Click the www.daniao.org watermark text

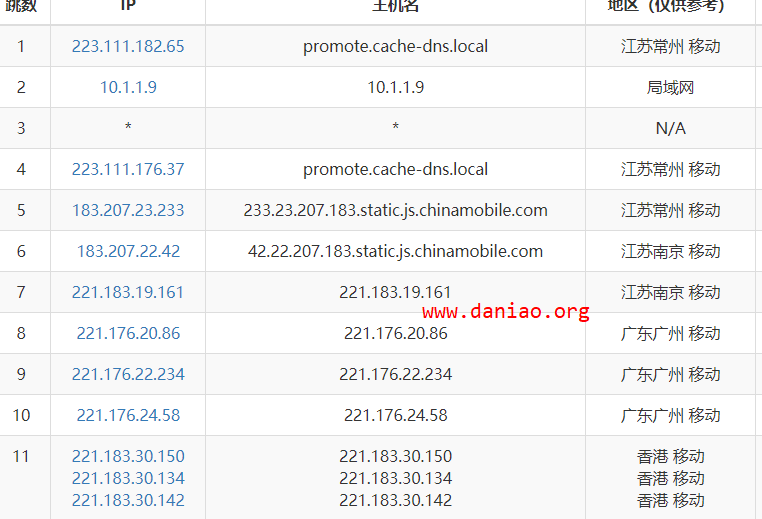pyautogui.click(x=506, y=311)
